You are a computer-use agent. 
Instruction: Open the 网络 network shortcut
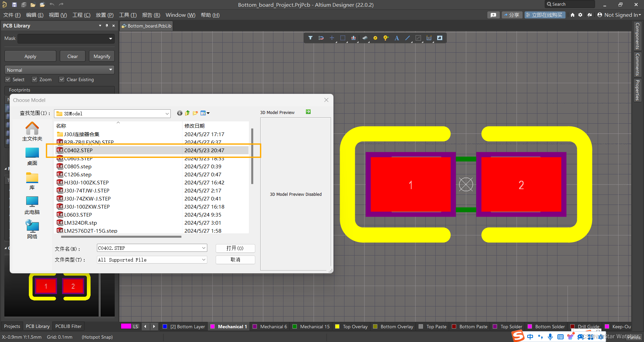tap(32, 230)
